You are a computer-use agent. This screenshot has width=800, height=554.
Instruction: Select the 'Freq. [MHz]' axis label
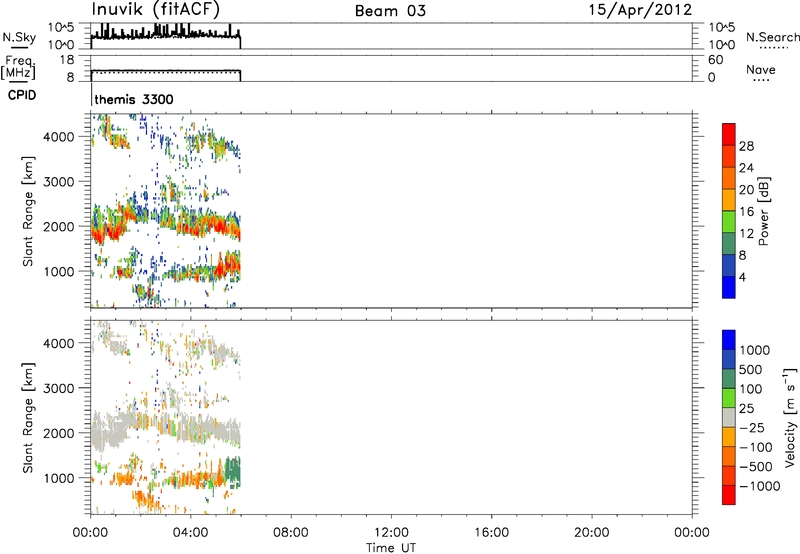[19, 68]
